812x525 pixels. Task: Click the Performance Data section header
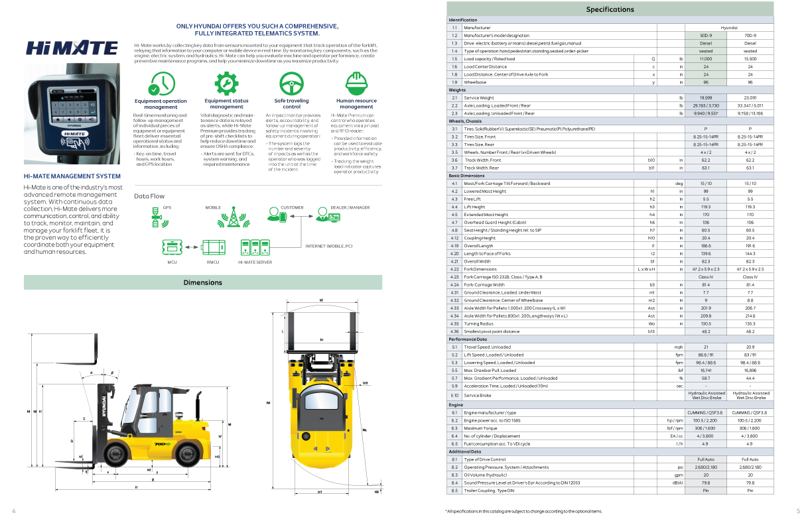point(610,339)
